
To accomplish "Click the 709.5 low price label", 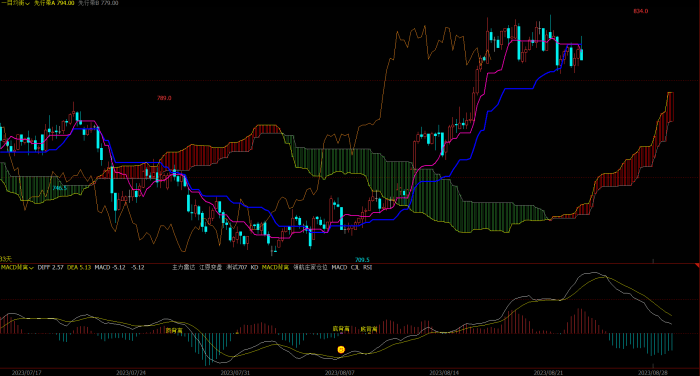I will pyautogui.click(x=362, y=259).
